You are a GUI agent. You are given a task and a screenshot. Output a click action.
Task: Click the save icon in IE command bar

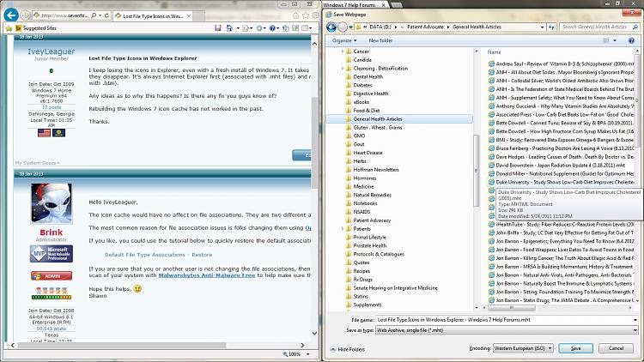(218, 28)
